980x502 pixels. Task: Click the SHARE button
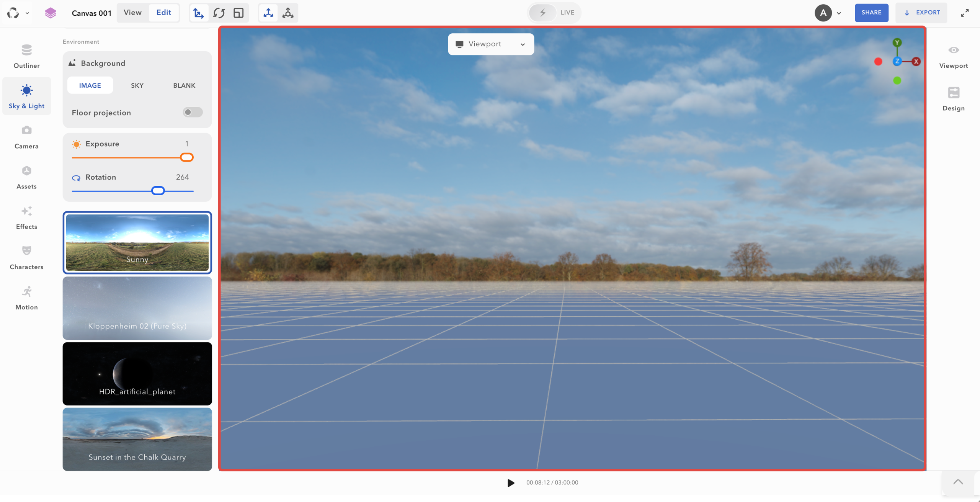pyautogui.click(x=871, y=13)
